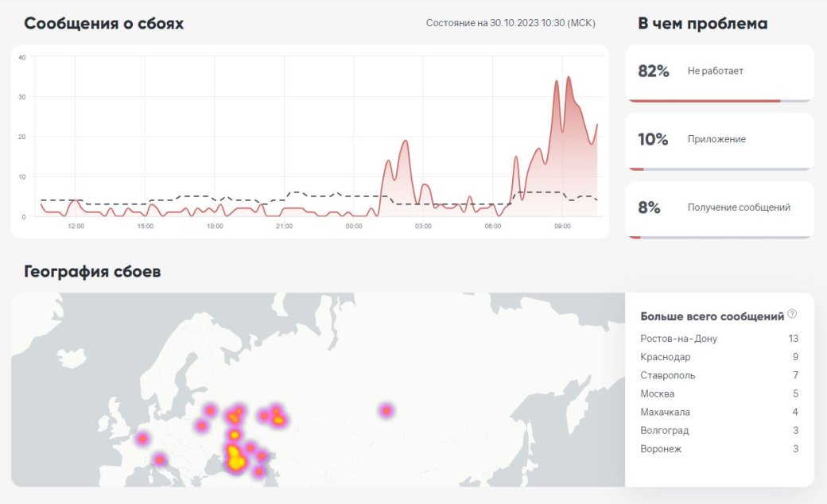Click the "В чем проблема" heading
This screenshot has width=827, height=504.
(702, 24)
